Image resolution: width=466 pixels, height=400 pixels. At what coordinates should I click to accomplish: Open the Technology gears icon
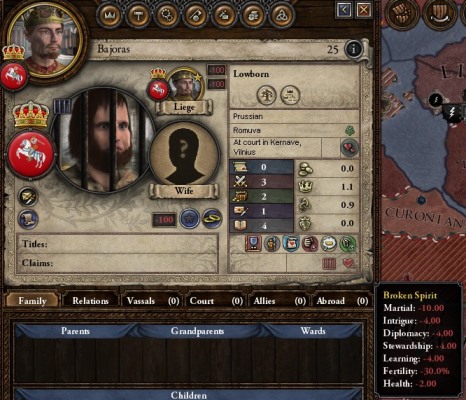point(166,15)
